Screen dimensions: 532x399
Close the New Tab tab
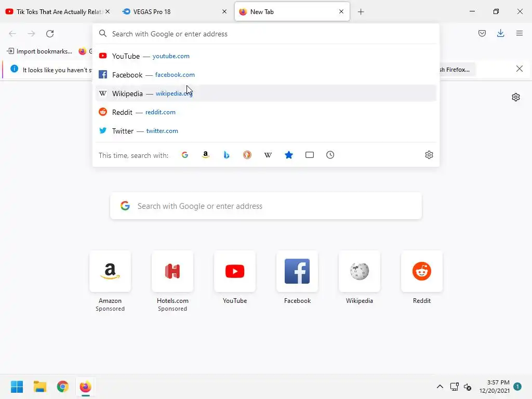tap(341, 11)
